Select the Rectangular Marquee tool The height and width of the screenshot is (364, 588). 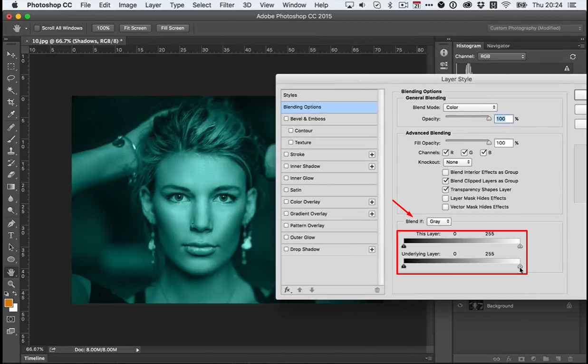11,67
